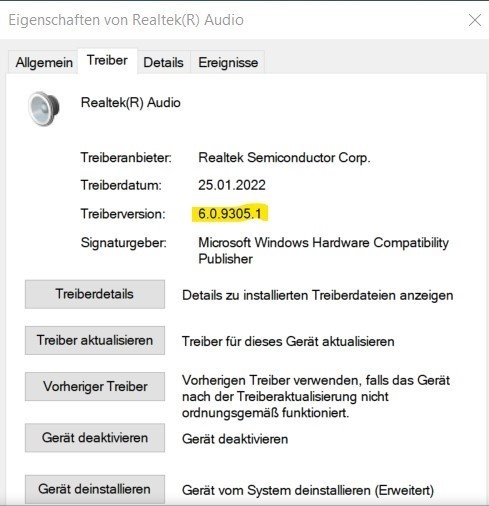Click the Signaturgeber label
Viewport: 489px width, 506px height.
tap(124, 243)
